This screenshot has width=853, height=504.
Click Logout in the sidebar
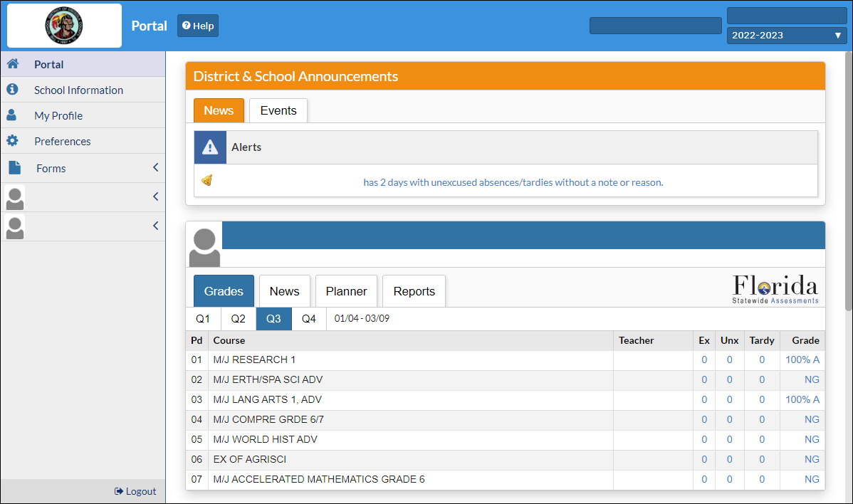(135, 491)
